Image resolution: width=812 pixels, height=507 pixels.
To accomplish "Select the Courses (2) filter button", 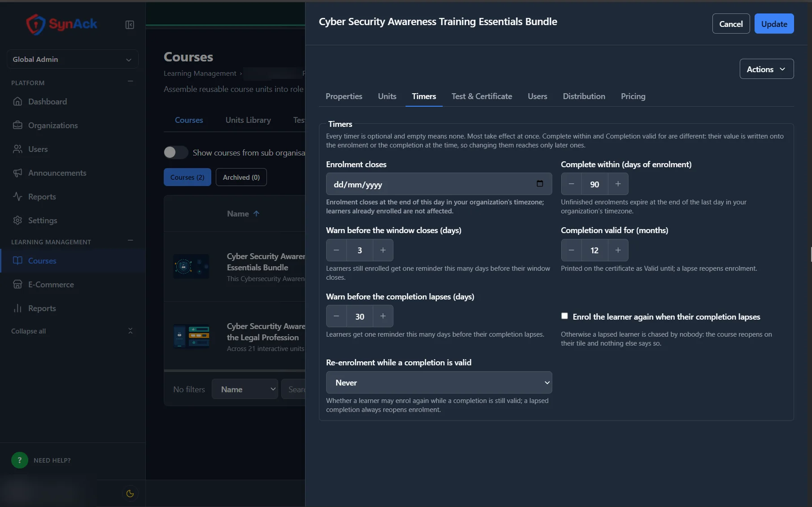I will (187, 177).
